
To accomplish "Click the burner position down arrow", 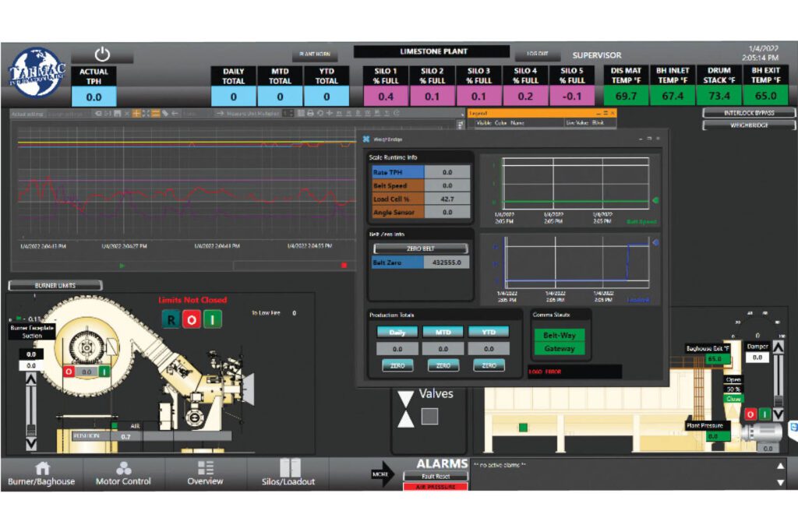I will click(x=31, y=443).
